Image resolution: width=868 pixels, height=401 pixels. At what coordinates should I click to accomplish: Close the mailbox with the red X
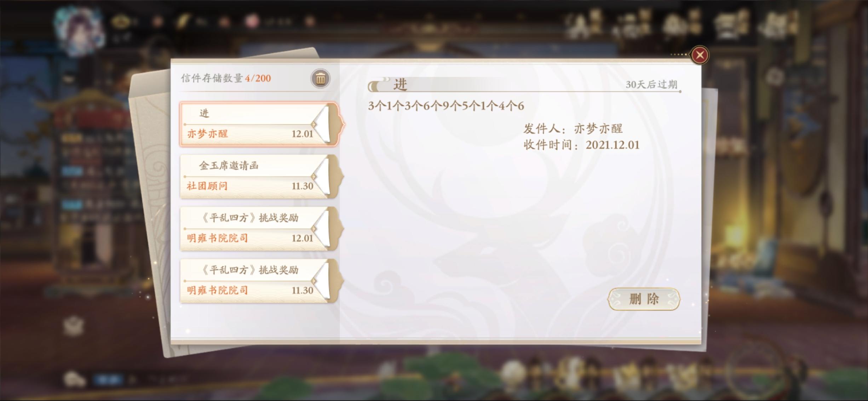point(700,55)
